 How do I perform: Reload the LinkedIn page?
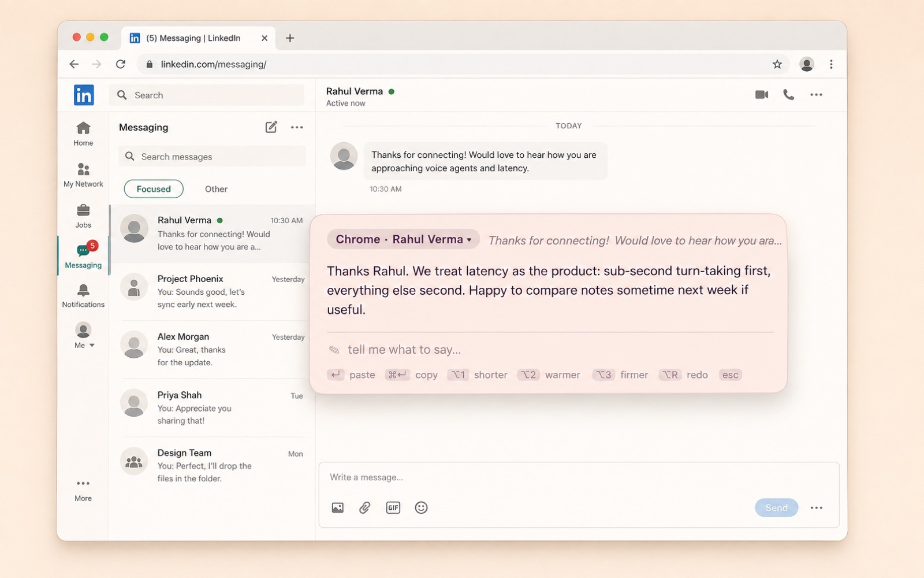(x=121, y=64)
